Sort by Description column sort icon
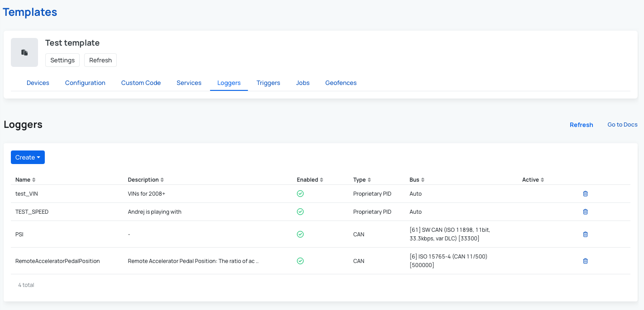 point(162,180)
